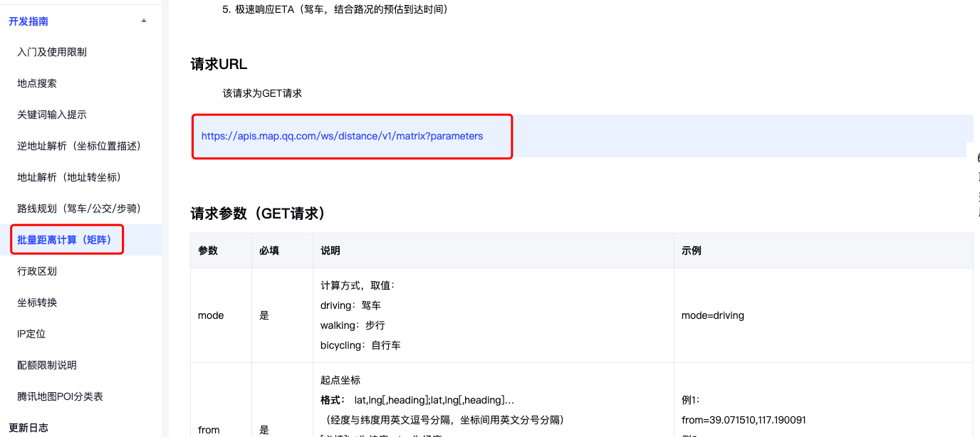The width and height of the screenshot is (980, 437).
Task: Collapse the 开发指南 section arrow
Action: (144, 21)
